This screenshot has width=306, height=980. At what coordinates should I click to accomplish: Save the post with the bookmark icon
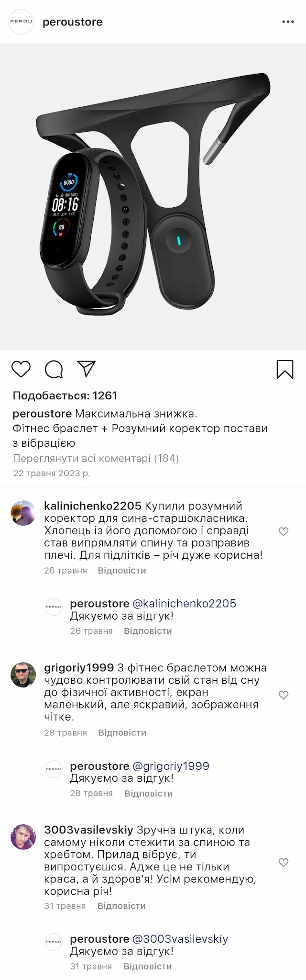click(x=285, y=369)
